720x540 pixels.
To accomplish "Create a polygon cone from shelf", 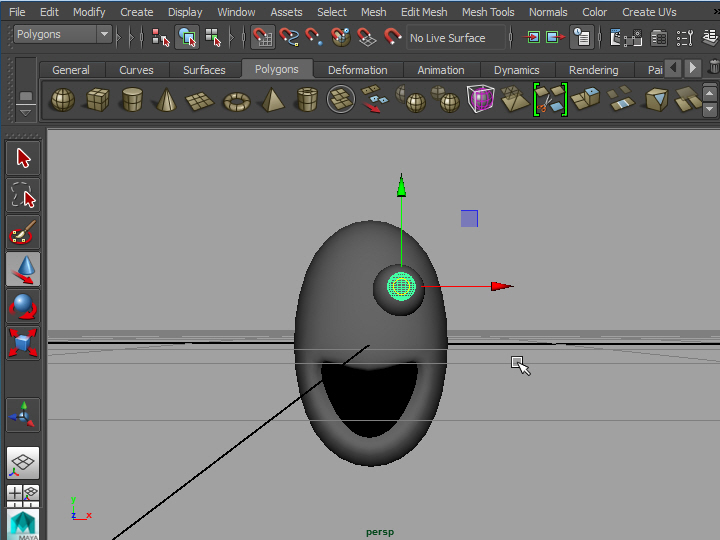I will click(167, 100).
